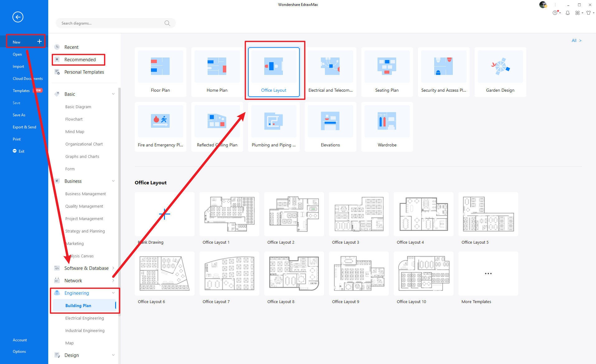Select Cloud Documents in left sidebar
Screen dimensions: 596x364
pyautogui.click(x=27, y=79)
